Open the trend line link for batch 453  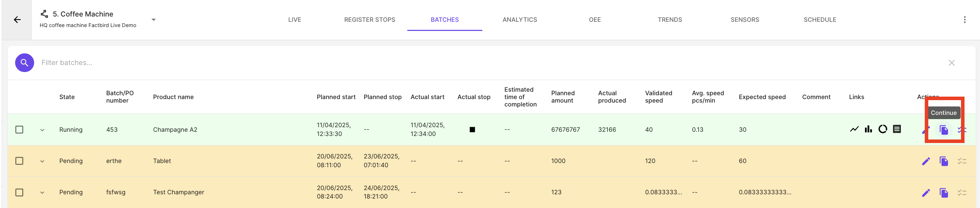(x=854, y=129)
